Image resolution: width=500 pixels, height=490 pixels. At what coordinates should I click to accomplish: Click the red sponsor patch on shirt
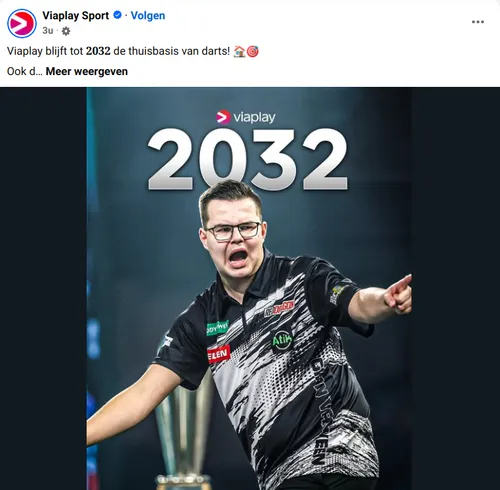tap(219, 354)
